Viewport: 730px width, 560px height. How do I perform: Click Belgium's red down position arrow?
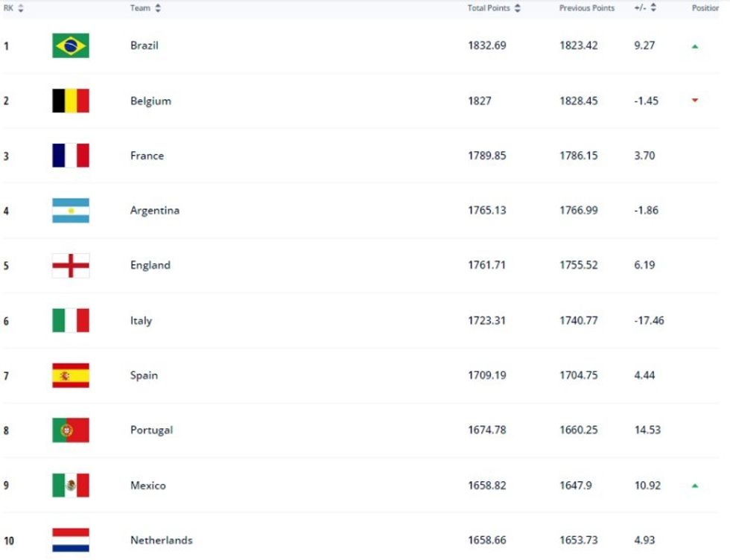point(695,101)
